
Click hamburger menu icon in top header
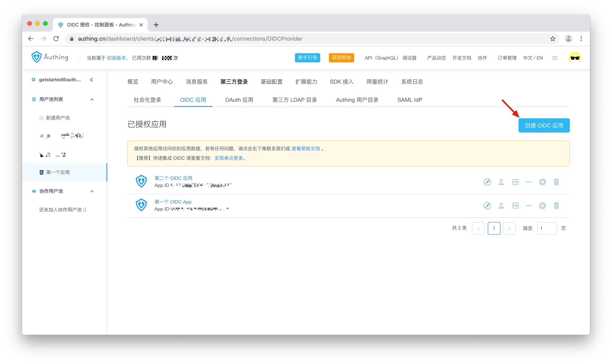(555, 58)
